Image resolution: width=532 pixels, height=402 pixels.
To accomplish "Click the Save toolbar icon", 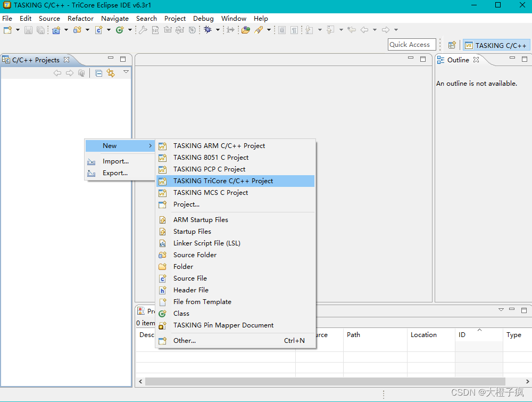I will click(29, 30).
